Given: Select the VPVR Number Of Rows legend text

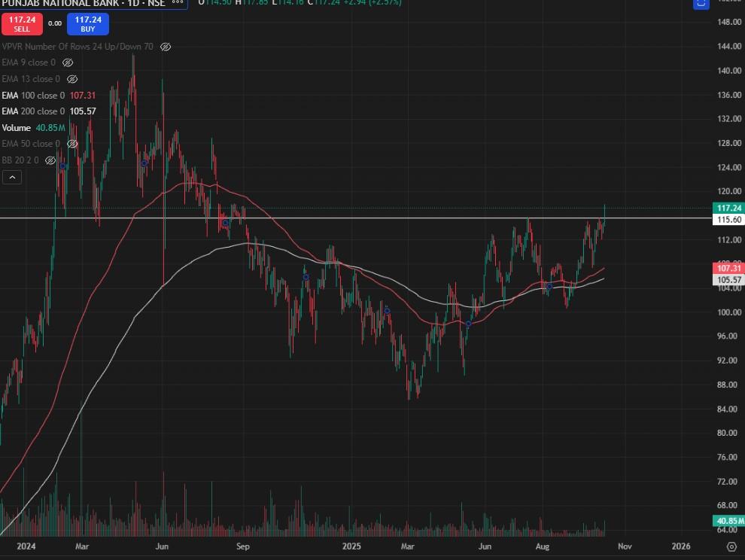Looking at the screenshot, I should tap(78, 47).
